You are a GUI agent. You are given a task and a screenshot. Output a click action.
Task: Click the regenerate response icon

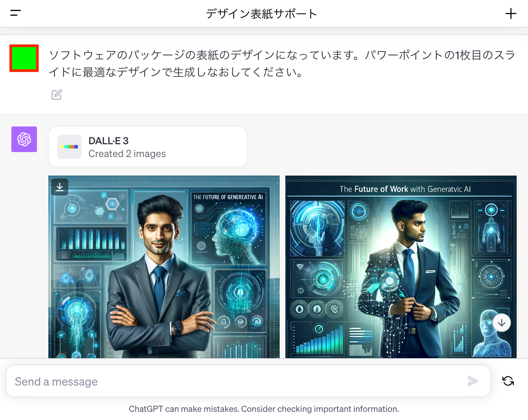pos(508,381)
